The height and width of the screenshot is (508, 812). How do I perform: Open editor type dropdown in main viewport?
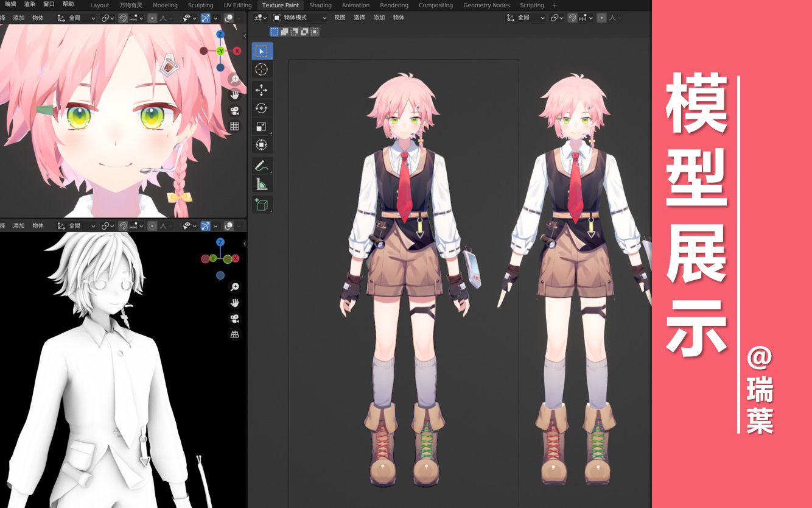(261, 18)
